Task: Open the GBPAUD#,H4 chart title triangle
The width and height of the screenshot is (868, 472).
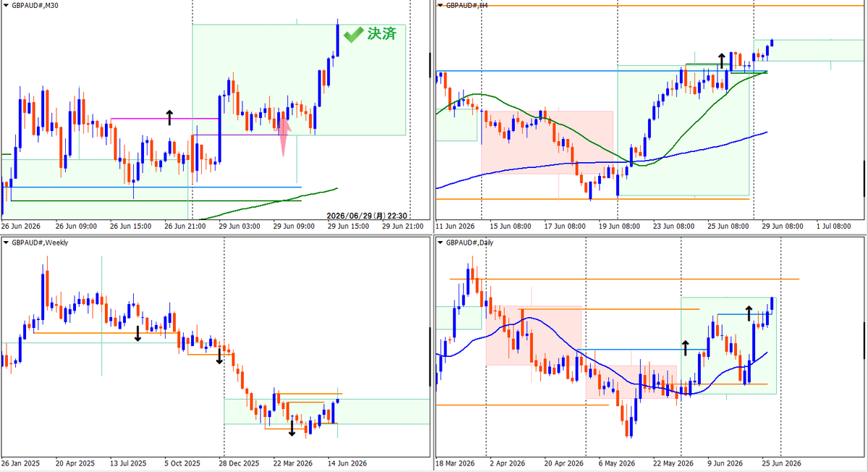Action: coord(441,5)
